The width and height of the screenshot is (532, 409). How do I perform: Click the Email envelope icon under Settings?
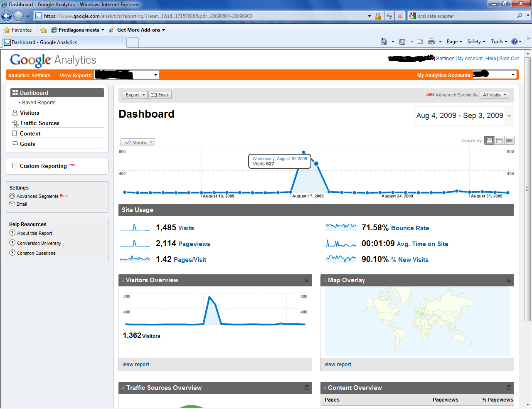[x=12, y=204]
